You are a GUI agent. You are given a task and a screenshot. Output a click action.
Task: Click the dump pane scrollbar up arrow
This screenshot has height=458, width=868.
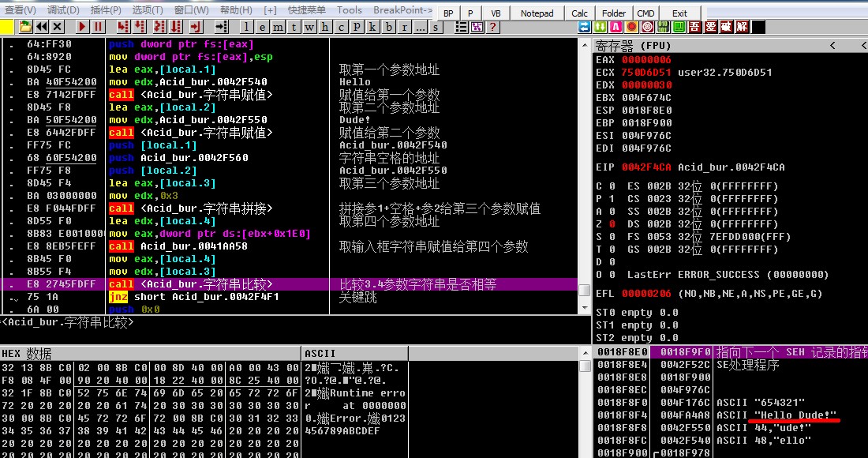(586, 352)
